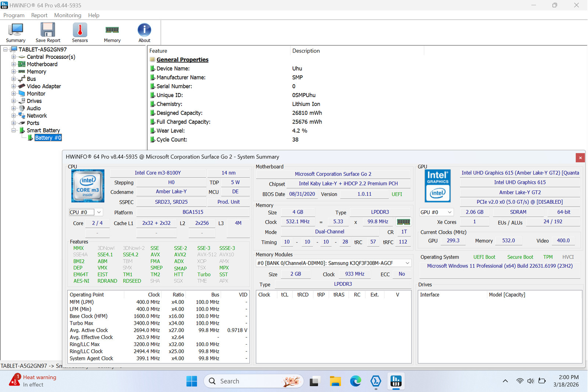Viewport: 588px width, 392px height.
Task: Open the Windows Start button
Action: (192, 381)
